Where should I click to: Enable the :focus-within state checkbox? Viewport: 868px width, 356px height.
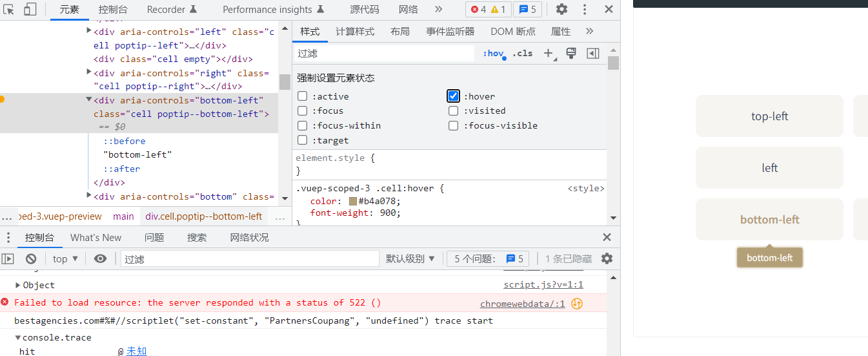(303, 126)
